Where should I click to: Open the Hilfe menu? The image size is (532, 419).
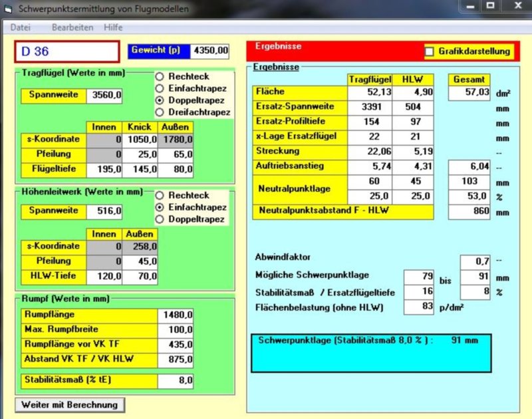113,27
